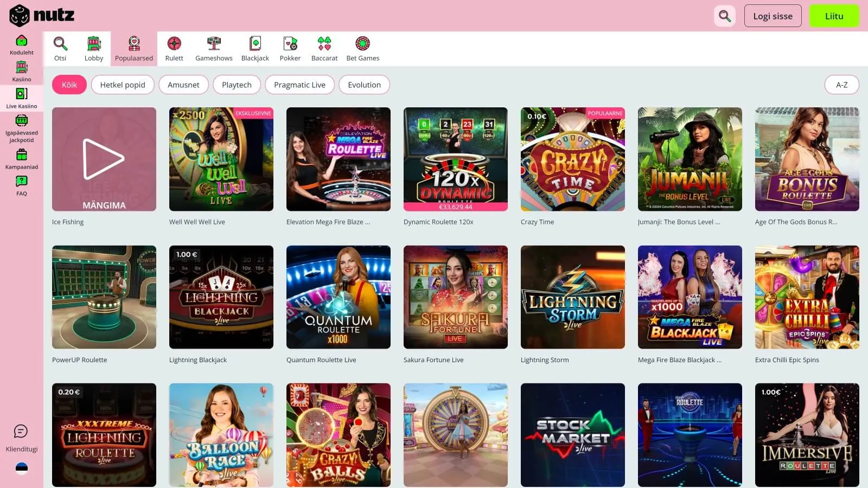This screenshot has height=488, width=868.
Task: Switch to the Rulett category tab
Action: [174, 49]
